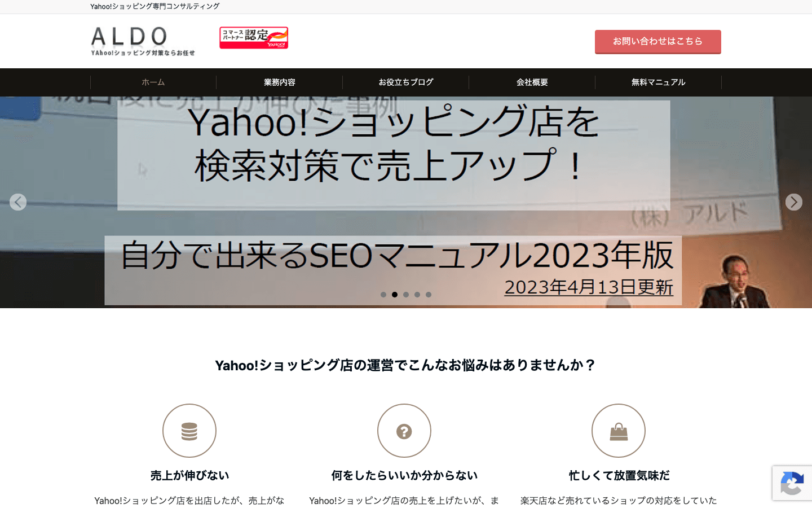
Task: Open the お問い合わせはこちら contact button
Action: 657,42
